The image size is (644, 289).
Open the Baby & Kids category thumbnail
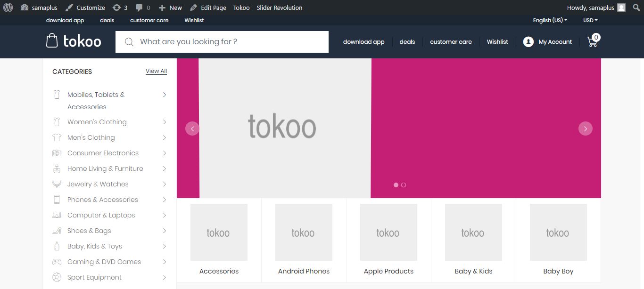[473, 232]
